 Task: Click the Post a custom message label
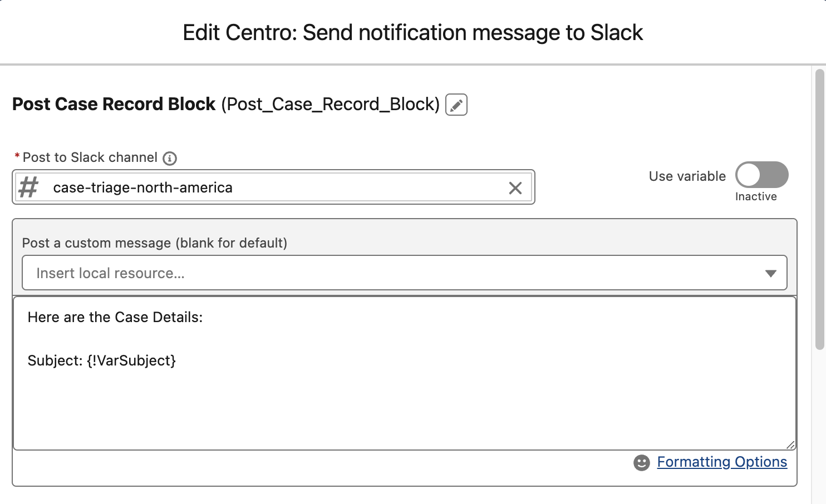point(155,243)
